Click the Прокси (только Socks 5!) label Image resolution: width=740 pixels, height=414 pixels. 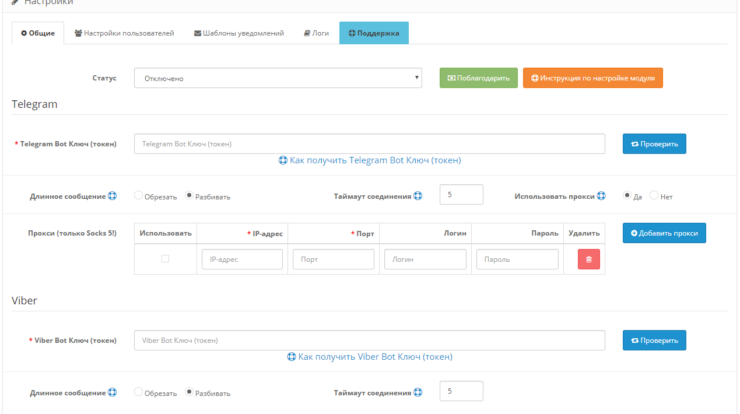pyautogui.click(x=72, y=233)
